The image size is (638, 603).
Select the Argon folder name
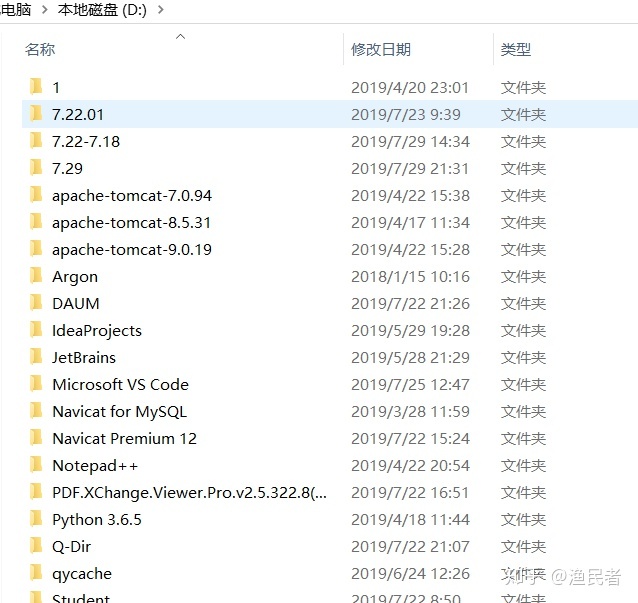click(75, 277)
